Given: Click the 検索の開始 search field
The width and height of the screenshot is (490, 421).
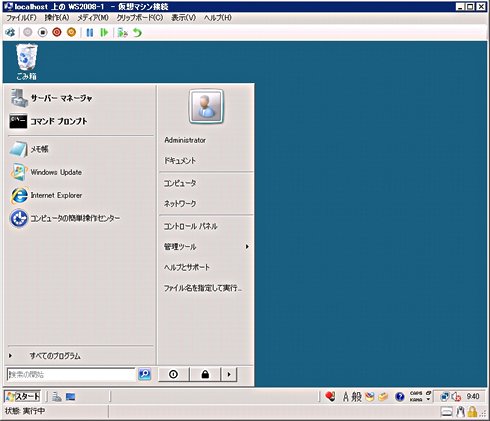Looking at the screenshot, I should [71, 375].
